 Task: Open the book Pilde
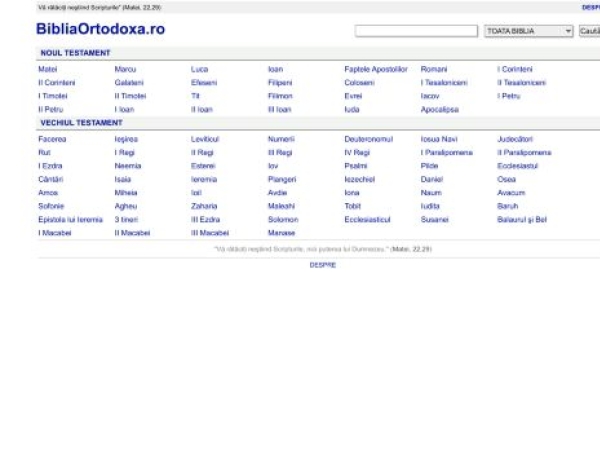pos(429,166)
